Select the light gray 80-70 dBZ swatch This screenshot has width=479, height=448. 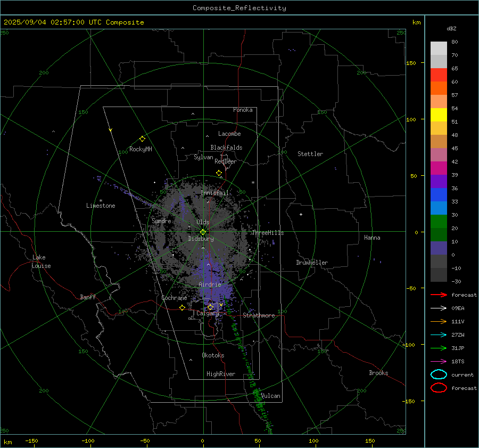pos(439,48)
